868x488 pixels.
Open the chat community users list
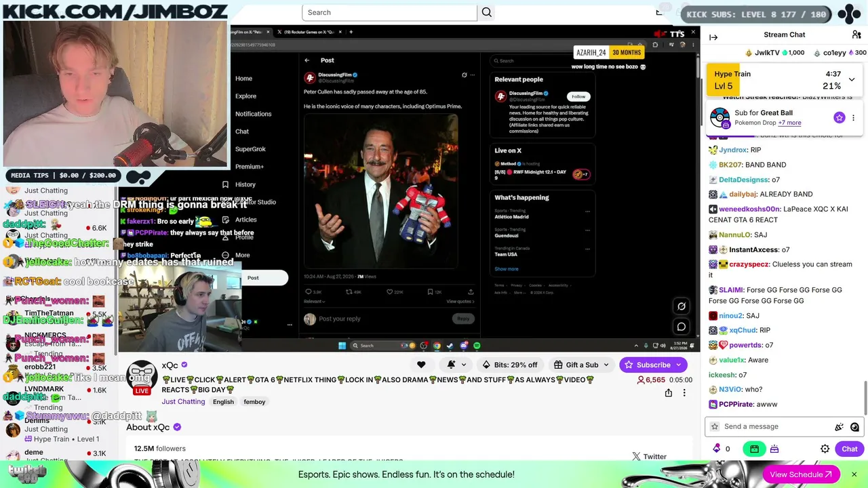(x=856, y=35)
